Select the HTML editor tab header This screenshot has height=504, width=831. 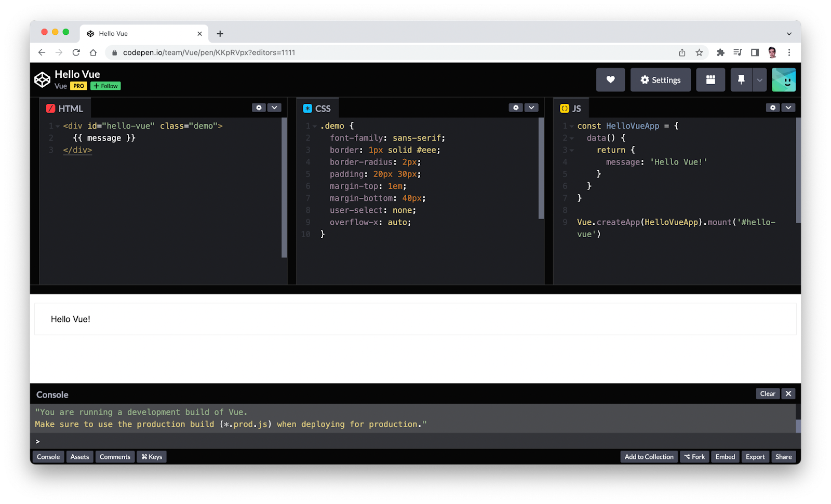(x=65, y=108)
